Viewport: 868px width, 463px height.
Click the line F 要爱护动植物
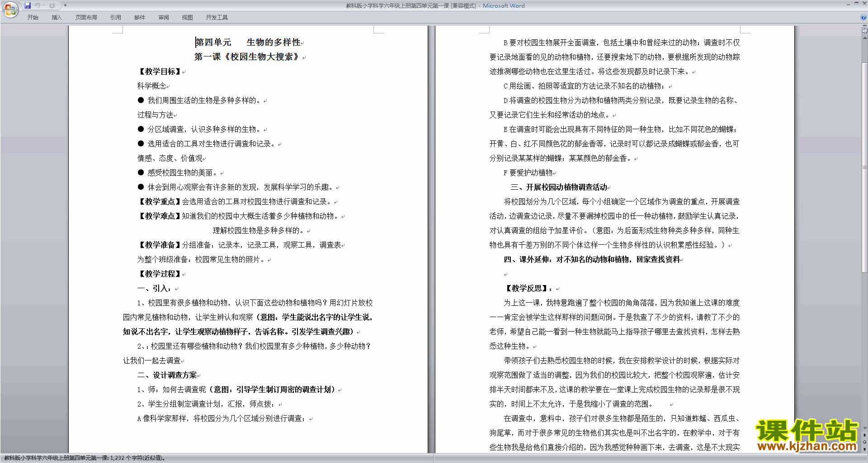pyautogui.click(x=528, y=173)
